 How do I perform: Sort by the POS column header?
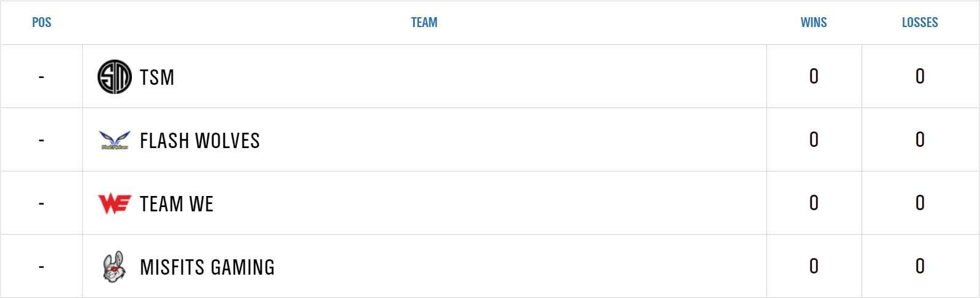tap(42, 23)
